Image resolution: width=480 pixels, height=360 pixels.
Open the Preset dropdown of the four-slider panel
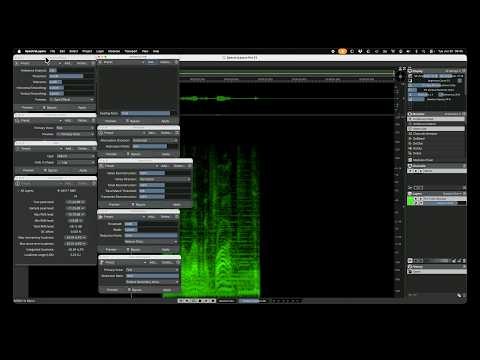tap(132, 166)
